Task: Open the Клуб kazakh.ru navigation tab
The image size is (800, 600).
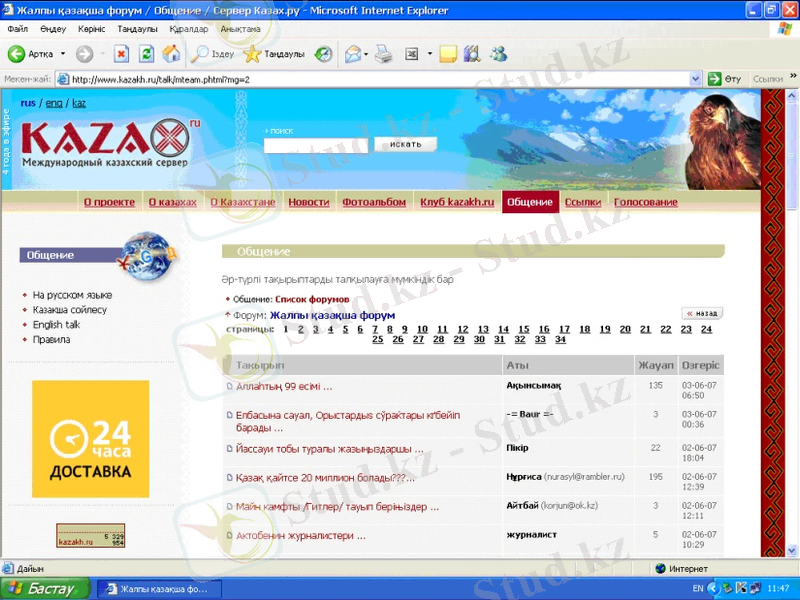Action: click(457, 202)
